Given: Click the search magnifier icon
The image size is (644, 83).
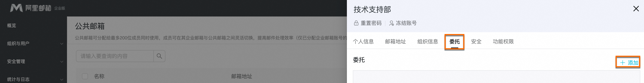Looking at the screenshot, I should [159, 56].
